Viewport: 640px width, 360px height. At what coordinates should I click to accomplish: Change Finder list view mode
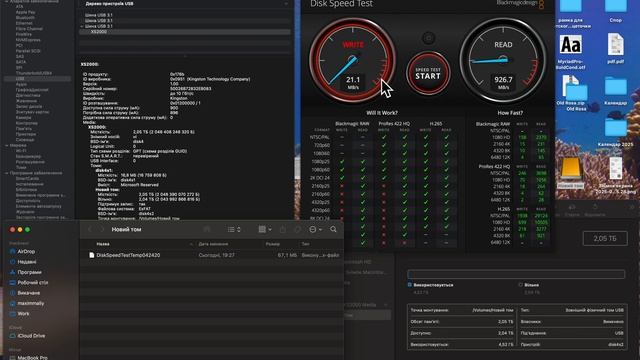tap(234, 230)
